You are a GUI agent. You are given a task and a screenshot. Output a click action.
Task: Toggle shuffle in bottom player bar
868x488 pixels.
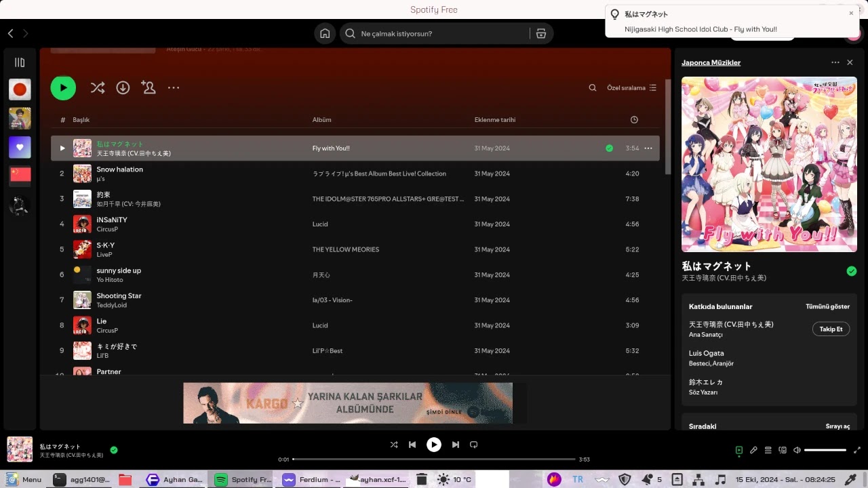point(394,445)
